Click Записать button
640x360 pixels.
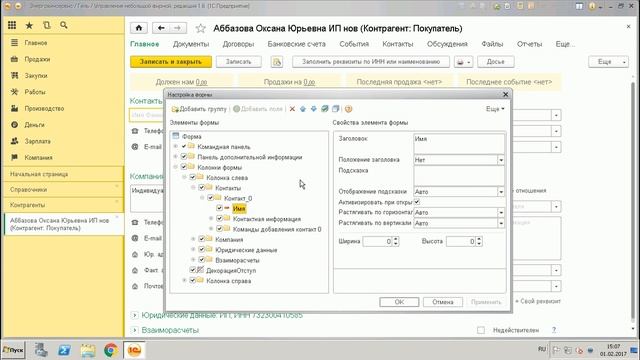[x=238, y=62]
